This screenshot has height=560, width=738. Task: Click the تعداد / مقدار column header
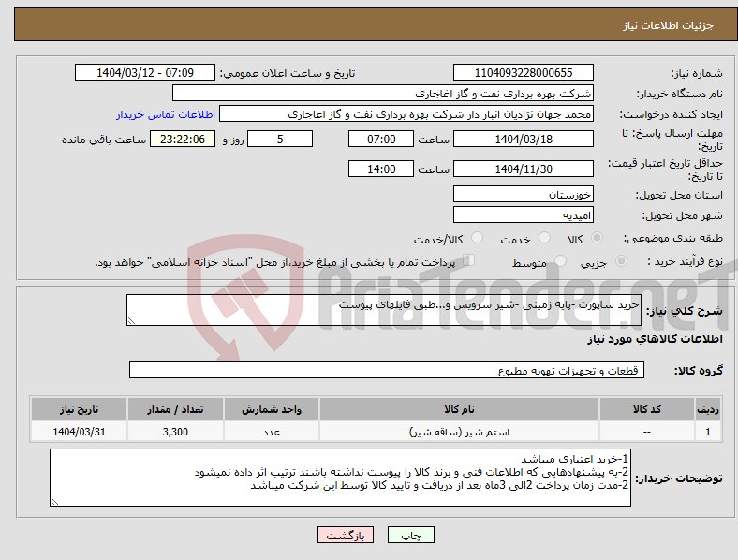(x=175, y=409)
